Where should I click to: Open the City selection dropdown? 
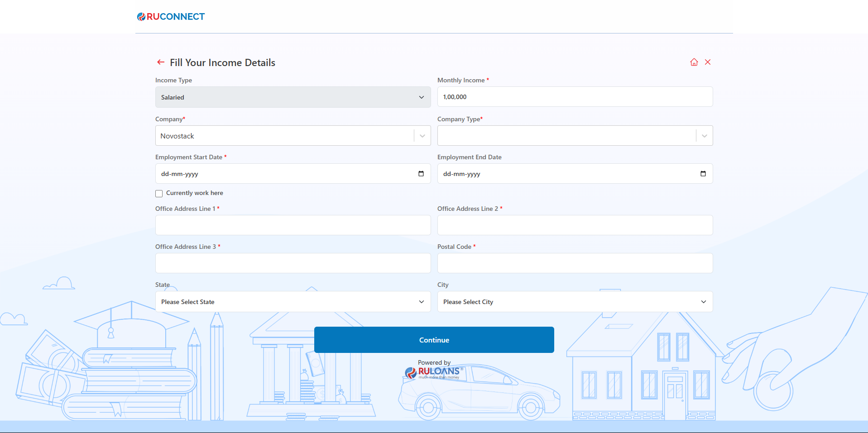click(575, 302)
